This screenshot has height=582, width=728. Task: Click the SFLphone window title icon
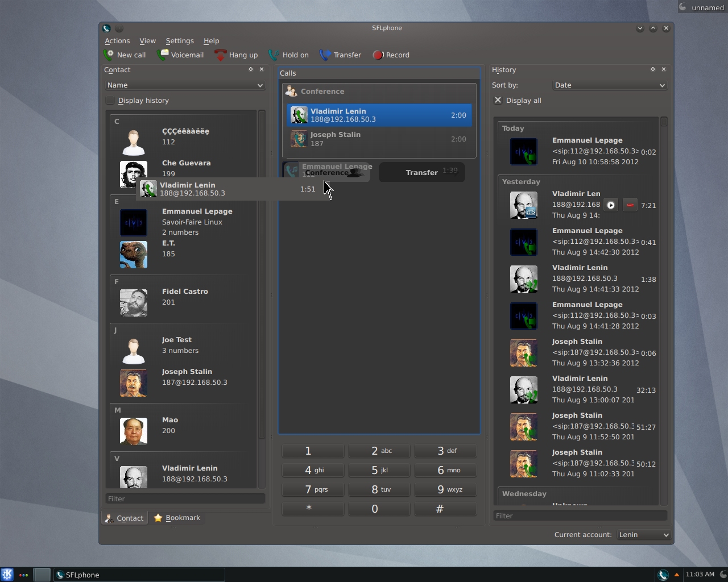click(106, 28)
